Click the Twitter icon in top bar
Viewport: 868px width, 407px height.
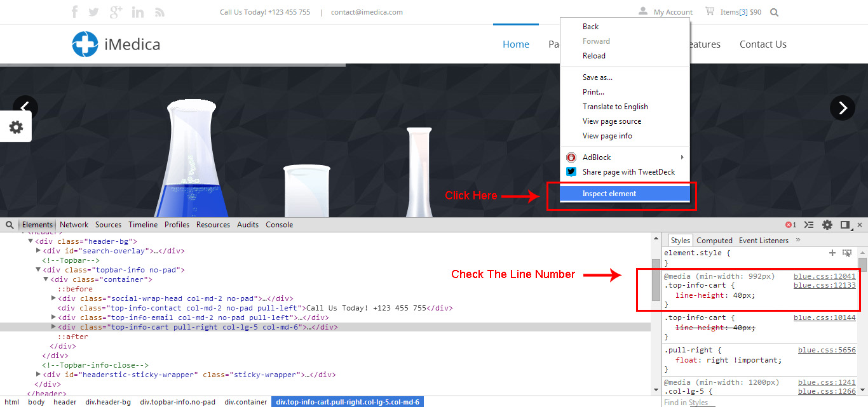click(x=94, y=12)
